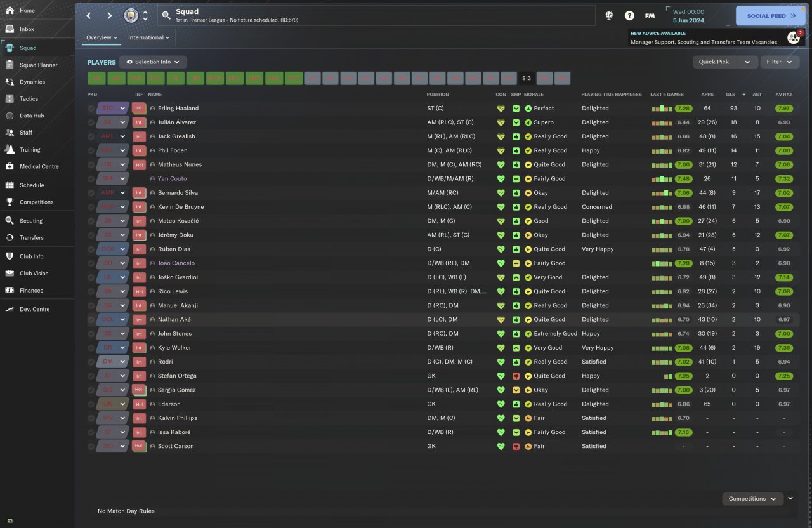Open Home from the sidebar
The height and width of the screenshot is (528, 812).
[x=37, y=10]
